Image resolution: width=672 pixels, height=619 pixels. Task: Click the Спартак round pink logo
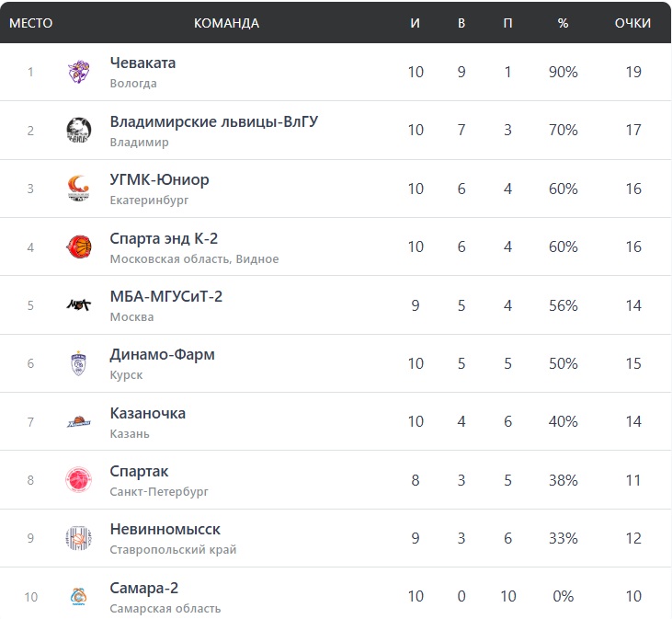[79, 480]
